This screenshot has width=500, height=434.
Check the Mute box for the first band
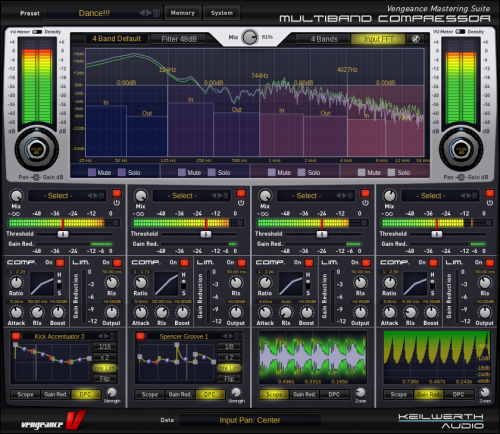(92, 172)
